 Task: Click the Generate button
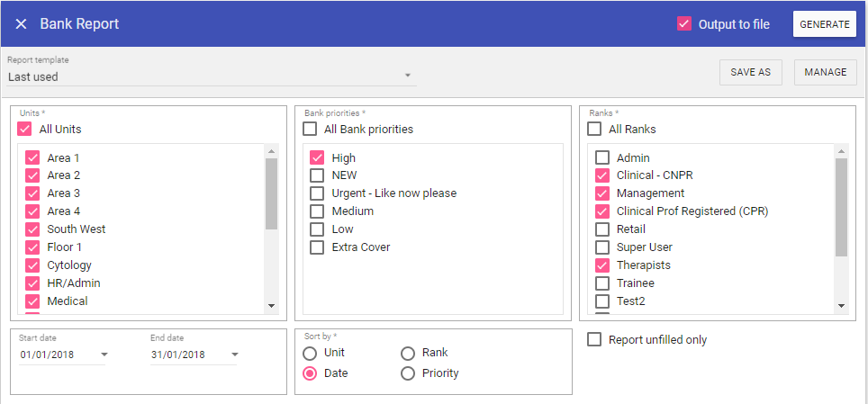pyautogui.click(x=824, y=24)
